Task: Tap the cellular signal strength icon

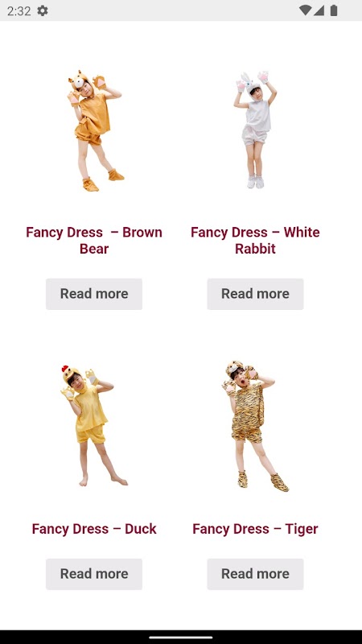Action: click(x=319, y=10)
